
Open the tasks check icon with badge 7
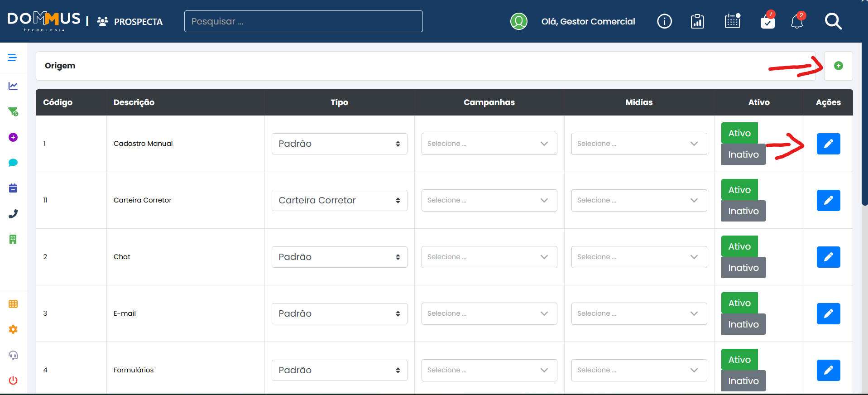[x=767, y=21]
